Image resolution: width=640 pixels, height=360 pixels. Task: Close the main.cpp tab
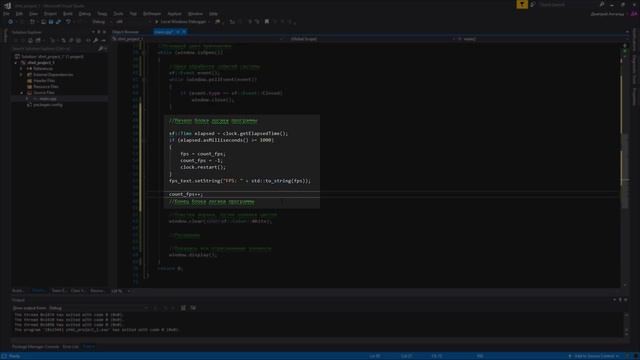tap(184, 32)
